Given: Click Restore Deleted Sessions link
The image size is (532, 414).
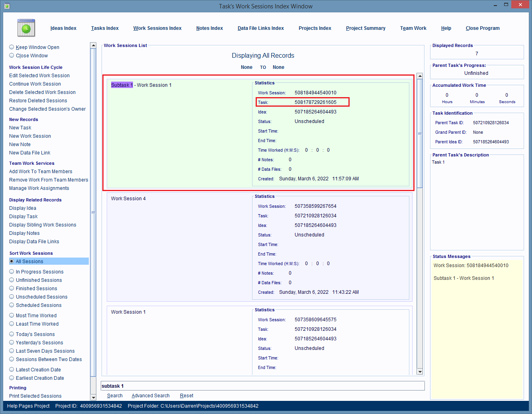Looking at the screenshot, I should click(38, 101).
